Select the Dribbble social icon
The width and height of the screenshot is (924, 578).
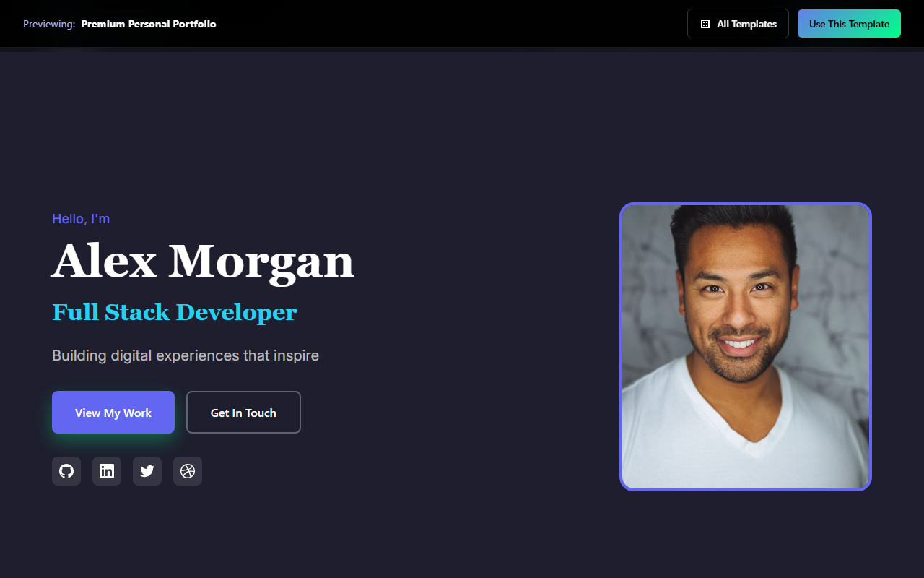(x=188, y=470)
